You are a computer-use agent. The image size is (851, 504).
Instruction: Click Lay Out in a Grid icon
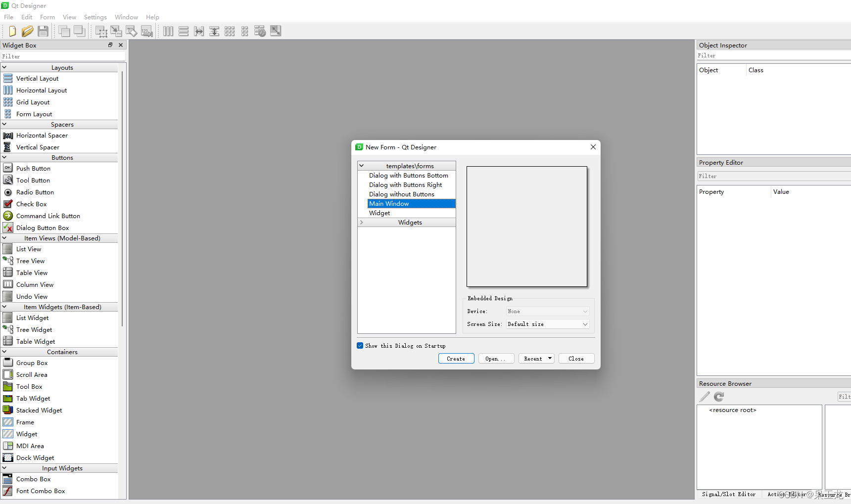[230, 31]
